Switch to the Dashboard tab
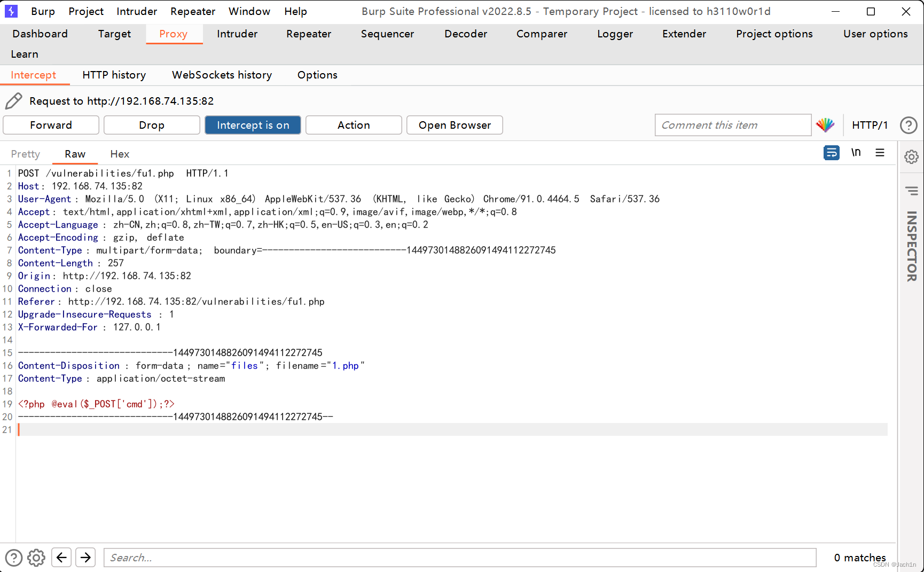 coord(40,34)
